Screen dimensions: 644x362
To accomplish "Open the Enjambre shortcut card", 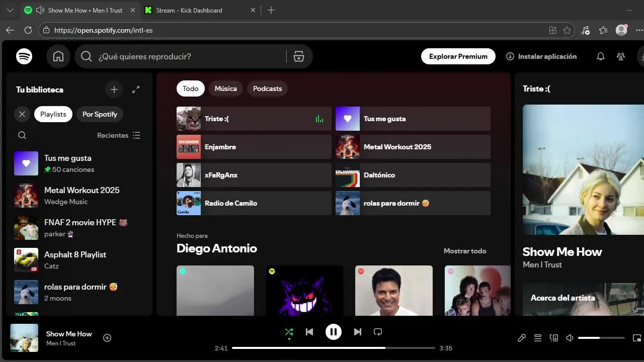I will pos(254,147).
